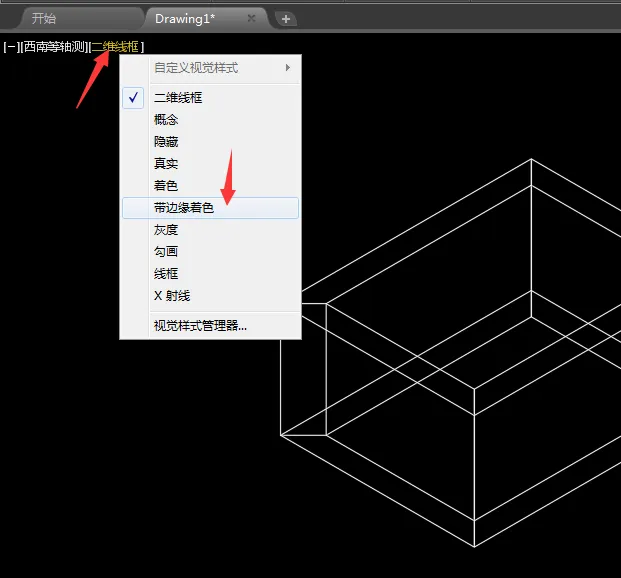Click the viewport controls [-] label
This screenshot has height=578, width=621.
[x=11, y=47]
